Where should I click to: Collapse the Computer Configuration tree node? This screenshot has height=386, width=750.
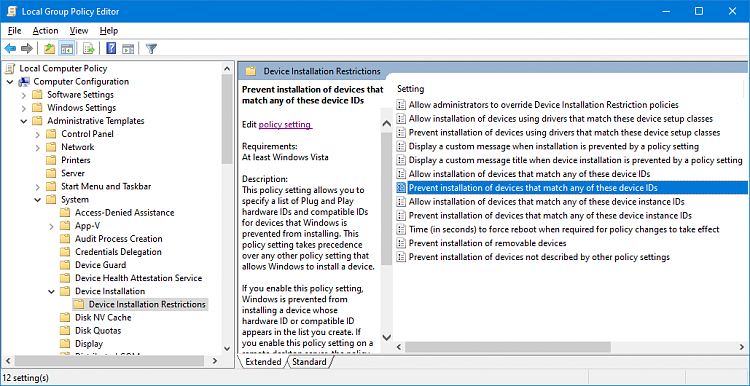point(10,82)
